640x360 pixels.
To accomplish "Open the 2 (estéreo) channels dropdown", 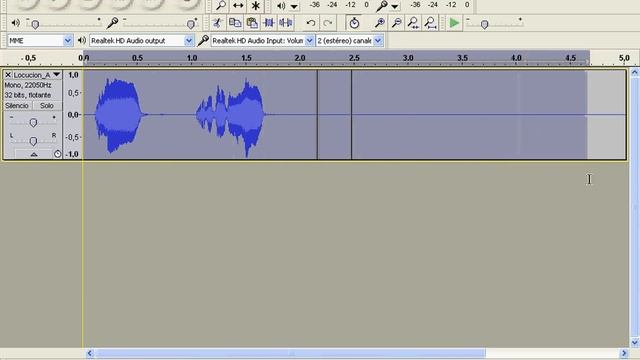I will click(x=378, y=40).
